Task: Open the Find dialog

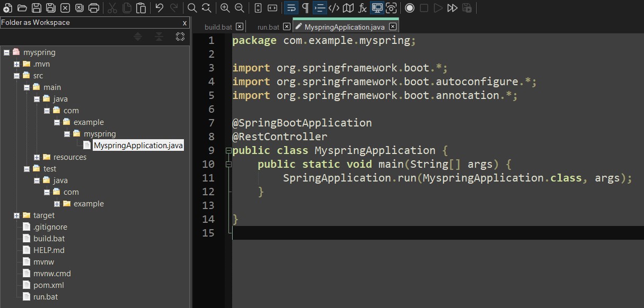Action: (x=192, y=7)
